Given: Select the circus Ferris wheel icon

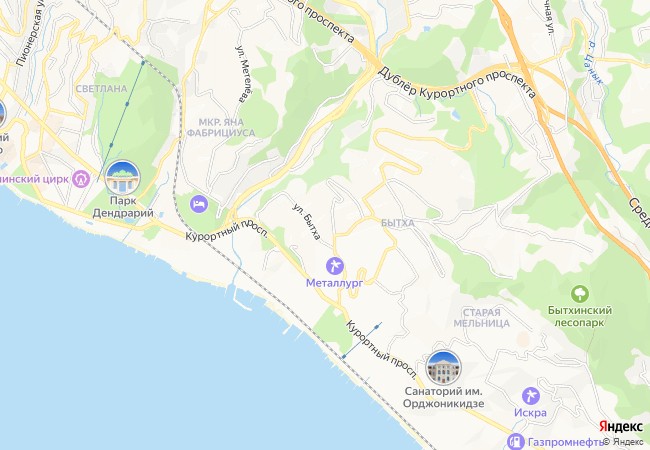Looking at the screenshot, I should (x=81, y=179).
